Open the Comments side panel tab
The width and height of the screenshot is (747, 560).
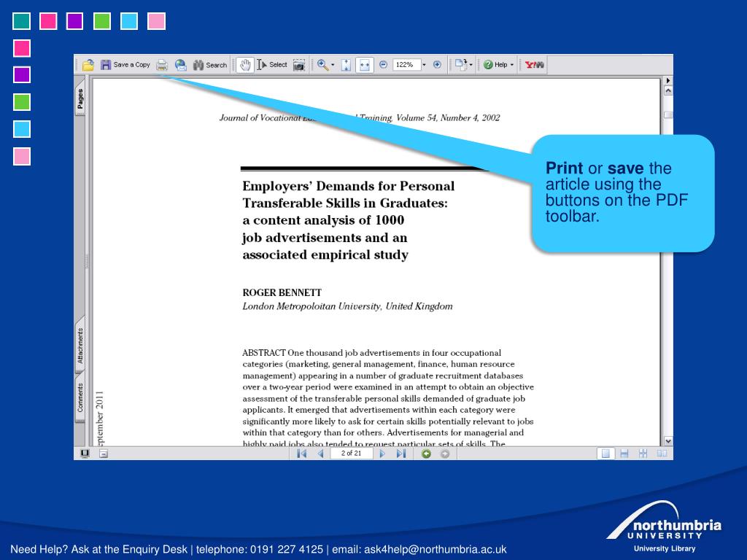80,398
